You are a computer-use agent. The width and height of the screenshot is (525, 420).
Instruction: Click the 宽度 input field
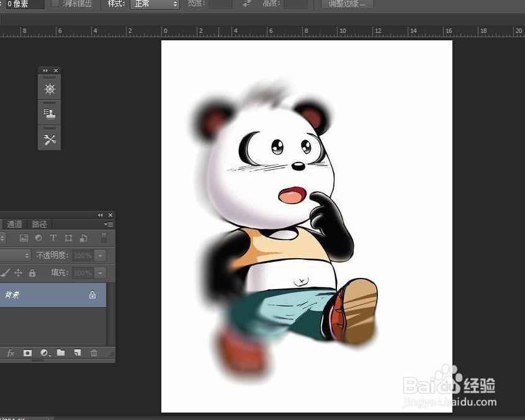(x=220, y=4)
